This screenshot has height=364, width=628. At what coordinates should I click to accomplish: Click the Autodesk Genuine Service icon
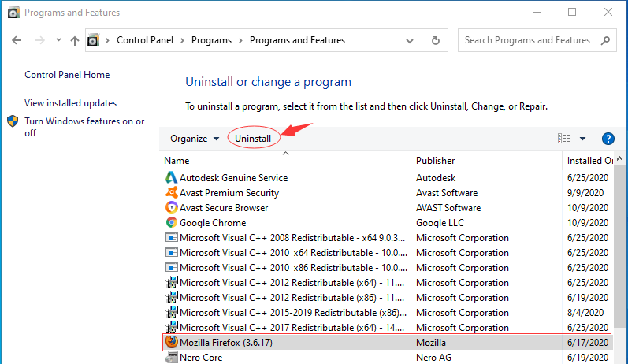pyautogui.click(x=172, y=177)
